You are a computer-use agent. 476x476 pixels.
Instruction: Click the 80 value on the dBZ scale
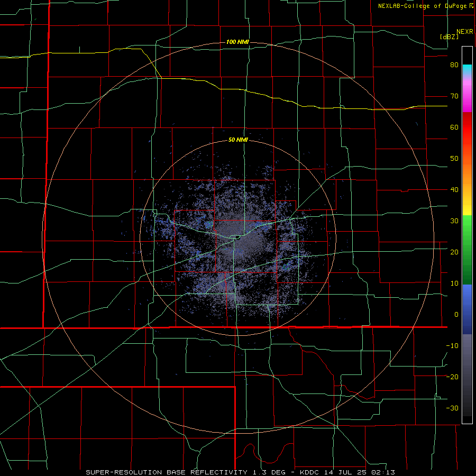coord(454,65)
